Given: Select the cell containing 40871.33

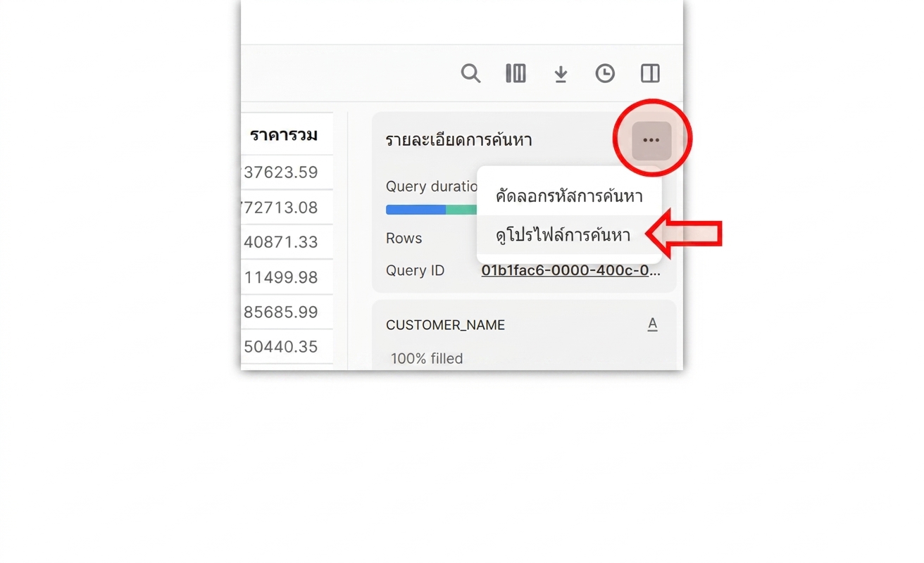Looking at the screenshot, I should point(287,242).
